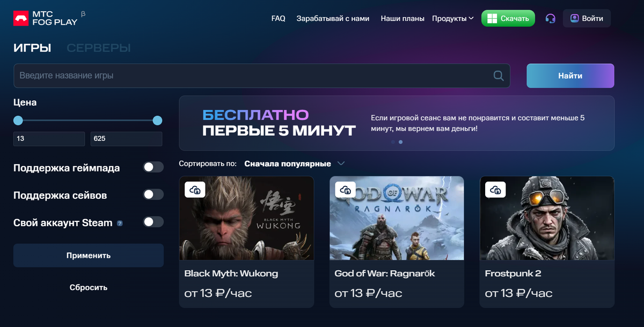Click the Поддержка сейвов label
The image size is (644, 327).
(x=60, y=195)
